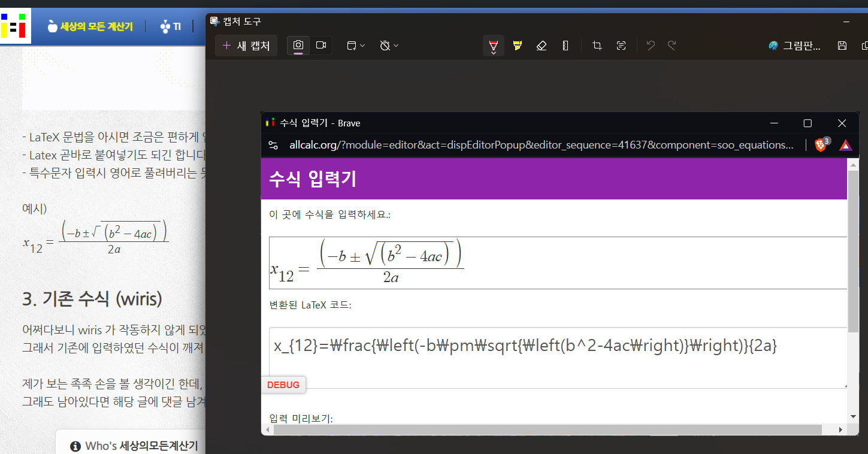Click the 수식 입력기 - Brave window title
Image resolution: width=868 pixels, height=454 pixels.
click(320, 123)
